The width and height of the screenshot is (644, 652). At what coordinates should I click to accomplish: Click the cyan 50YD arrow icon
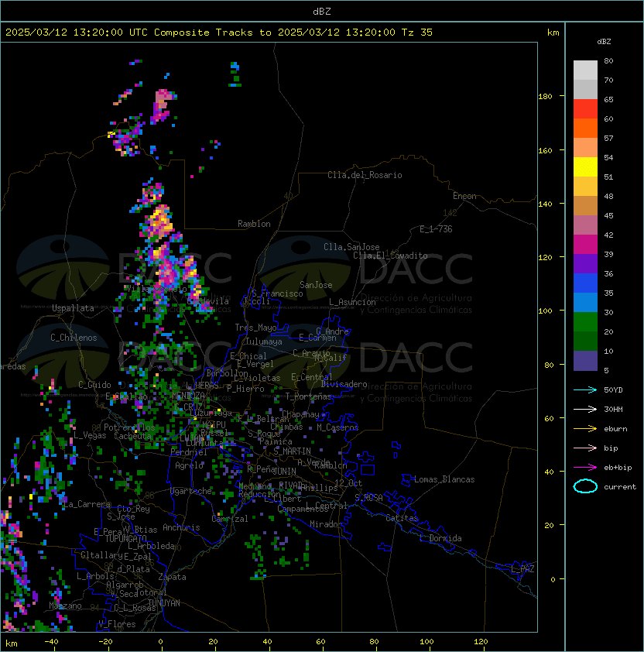tap(585, 389)
